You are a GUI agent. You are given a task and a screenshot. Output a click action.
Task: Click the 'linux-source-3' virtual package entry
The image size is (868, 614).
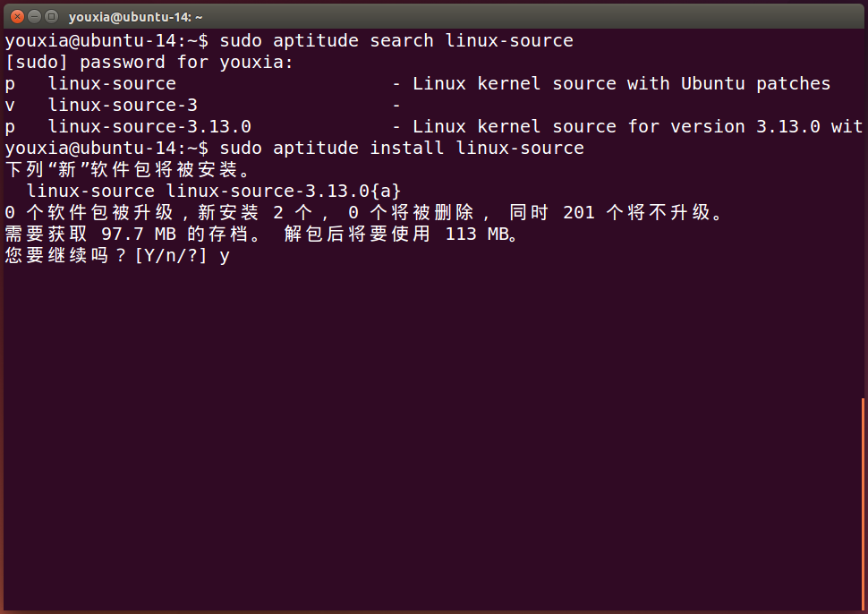[123, 106]
